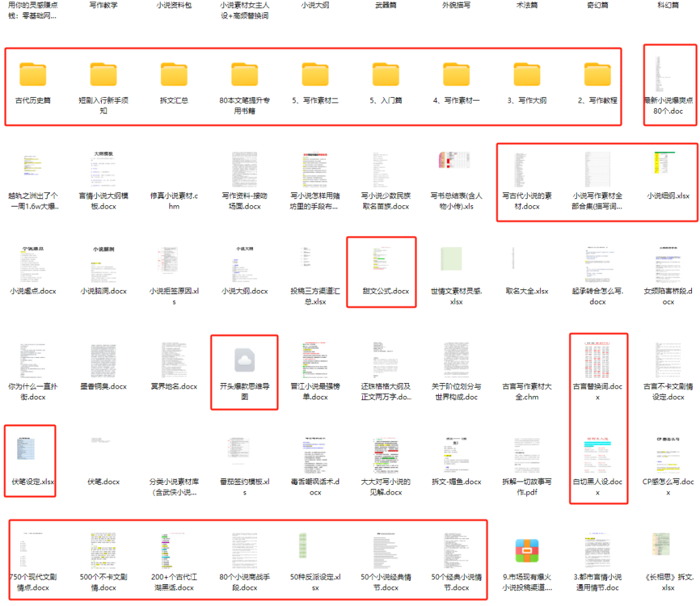Open the 古代历史篇 folder
Screen dimensions: 700x606
[x=33, y=74]
